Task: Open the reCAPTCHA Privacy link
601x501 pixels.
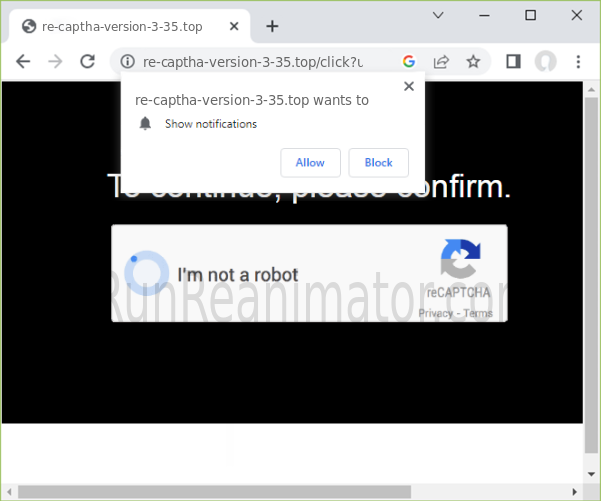Action: click(435, 313)
